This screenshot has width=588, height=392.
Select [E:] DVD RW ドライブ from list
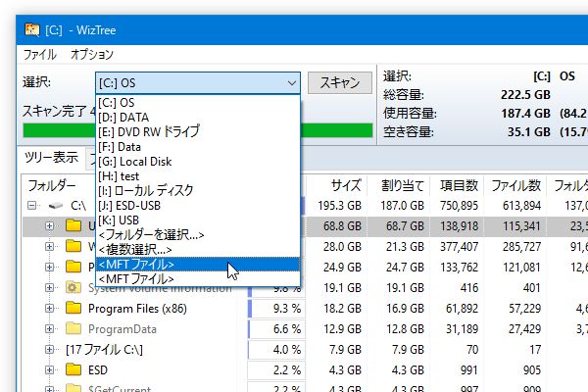(198, 132)
